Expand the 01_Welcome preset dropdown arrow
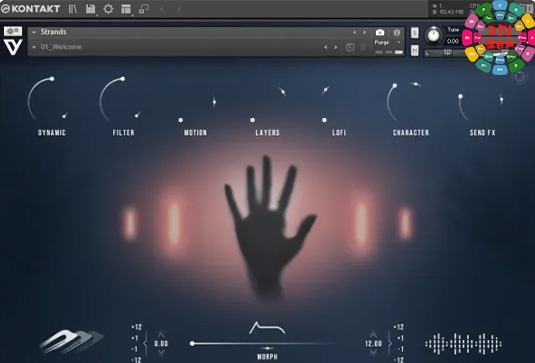 [34, 47]
